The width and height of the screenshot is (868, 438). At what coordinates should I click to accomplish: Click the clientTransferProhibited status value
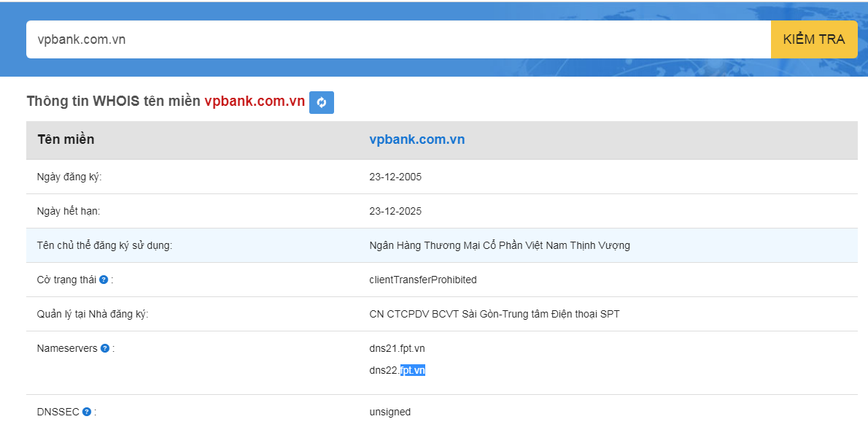[423, 280]
